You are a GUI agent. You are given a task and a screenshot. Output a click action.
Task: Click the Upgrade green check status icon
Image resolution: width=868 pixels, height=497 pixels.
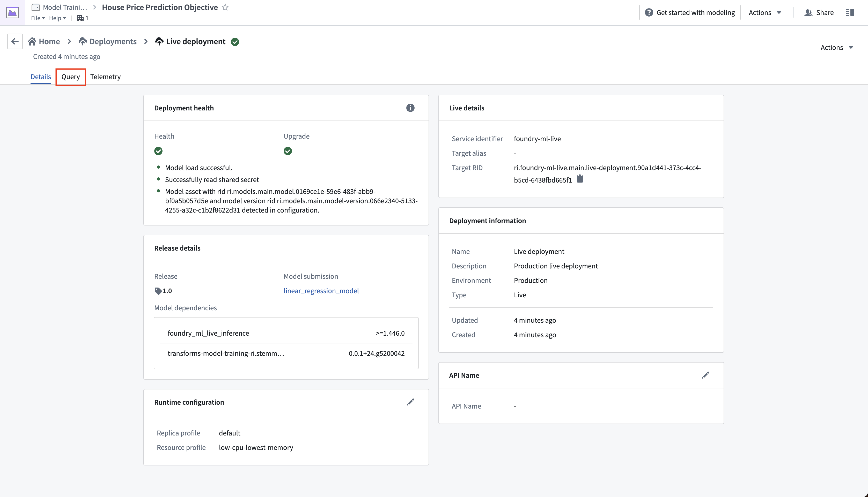pyautogui.click(x=288, y=151)
